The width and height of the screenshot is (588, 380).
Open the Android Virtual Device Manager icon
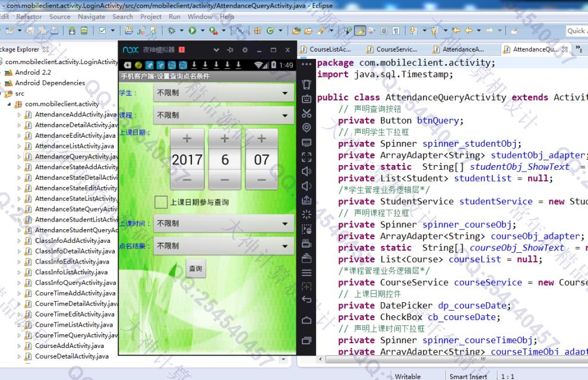click(x=84, y=30)
